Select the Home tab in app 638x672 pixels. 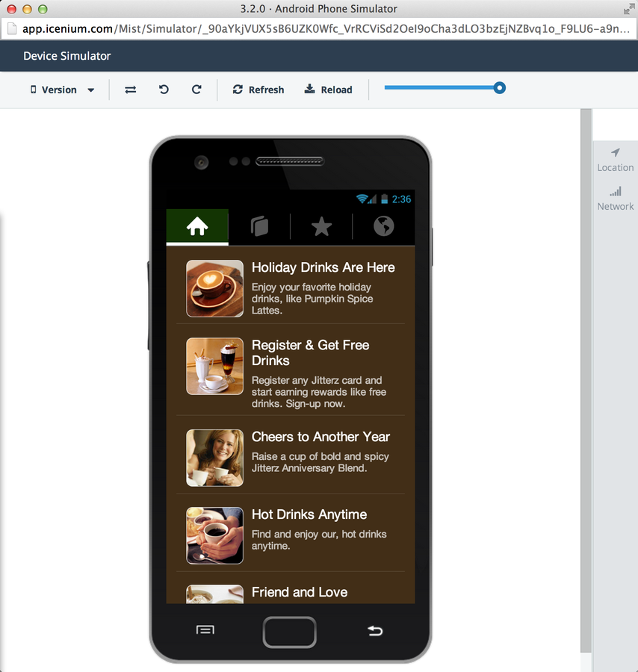click(197, 227)
